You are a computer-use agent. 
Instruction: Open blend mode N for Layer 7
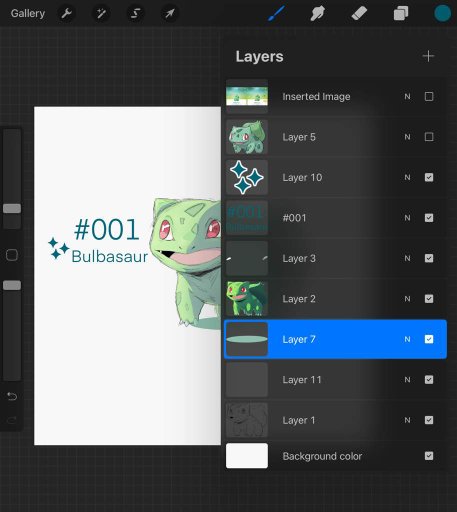(x=407, y=339)
